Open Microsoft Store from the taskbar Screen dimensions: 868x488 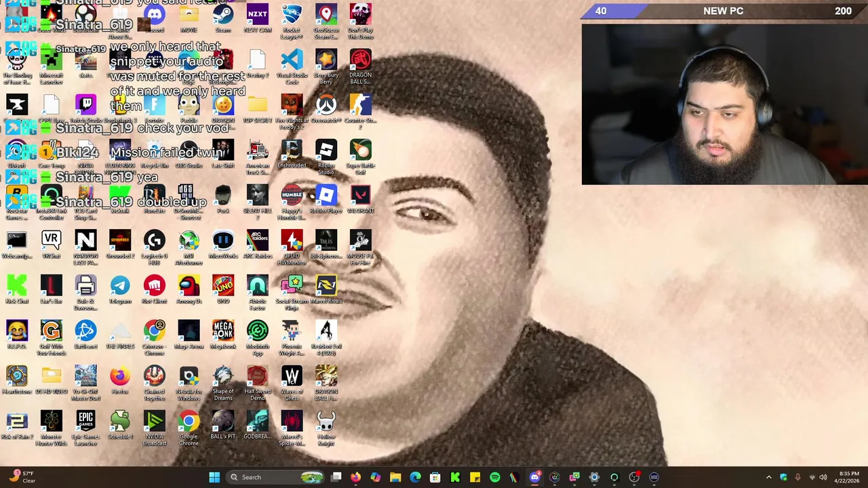click(435, 477)
